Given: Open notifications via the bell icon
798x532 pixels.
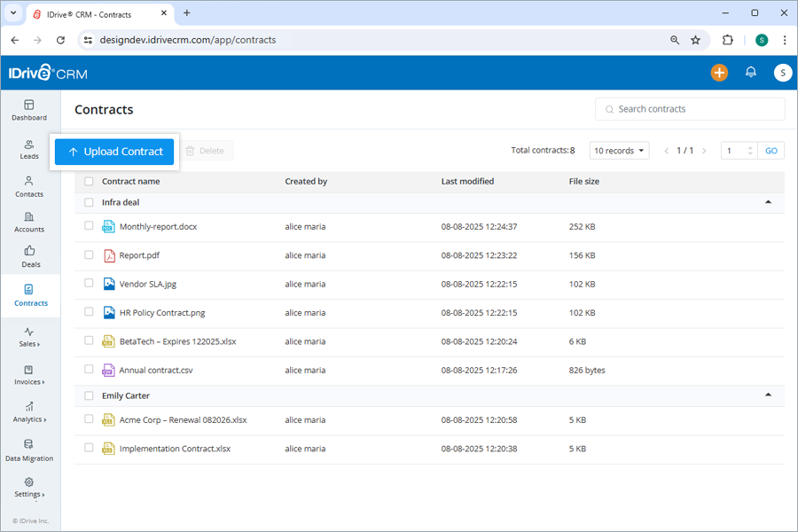Looking at the screenshot, I should (750, 73).
